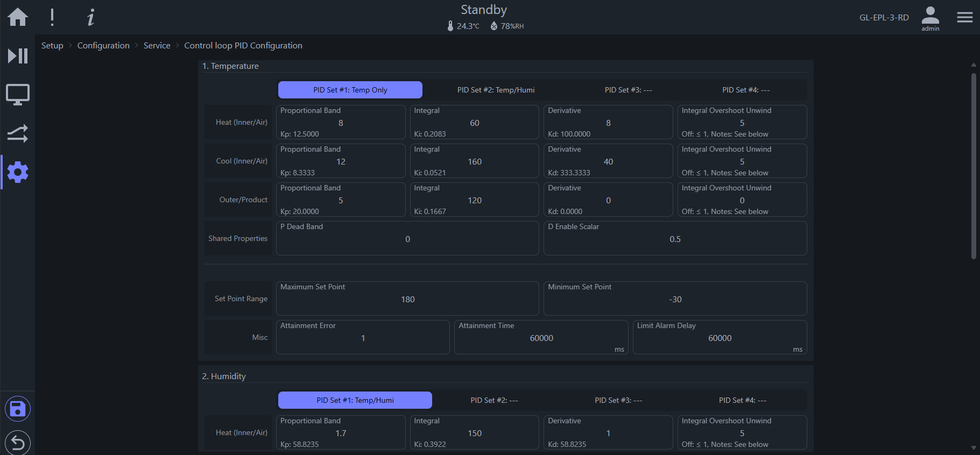Navigate to Setup breadcrumb
The image size is (980, 455).
coord(52,46)
